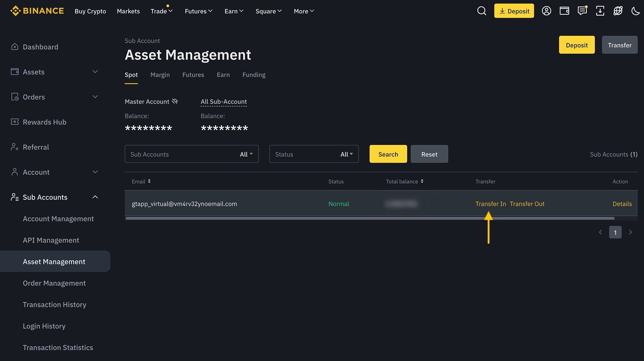Open the user profile icon
Viewport: 644px width, 361px height.
(x=546, y=11)
